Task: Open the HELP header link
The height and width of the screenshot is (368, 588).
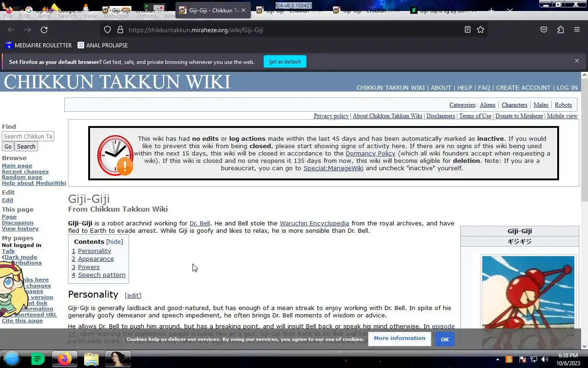Action: (464, 88)
